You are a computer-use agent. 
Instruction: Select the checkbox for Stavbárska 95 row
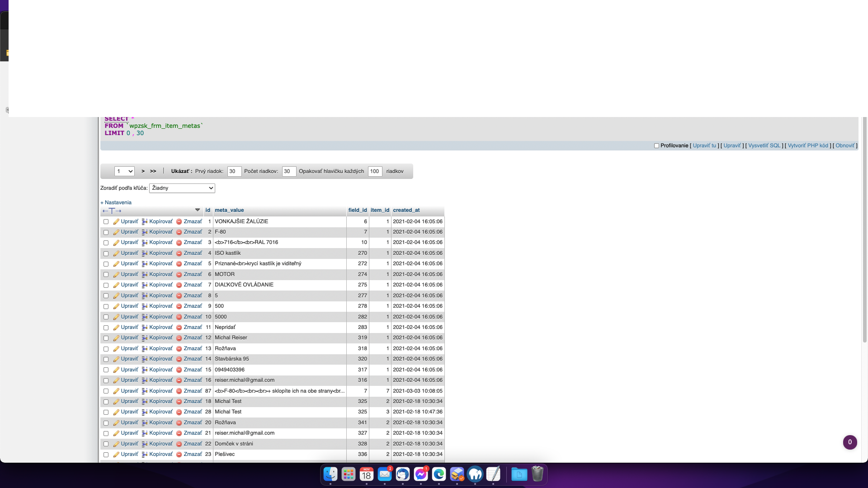pyautogui.click(x=106, y=359)
